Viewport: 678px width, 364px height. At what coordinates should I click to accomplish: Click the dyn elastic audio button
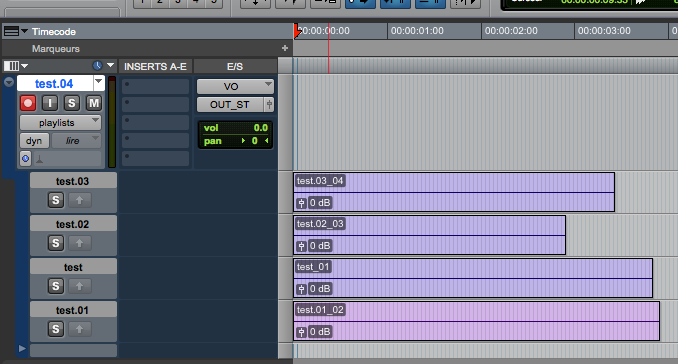[34, 141]
